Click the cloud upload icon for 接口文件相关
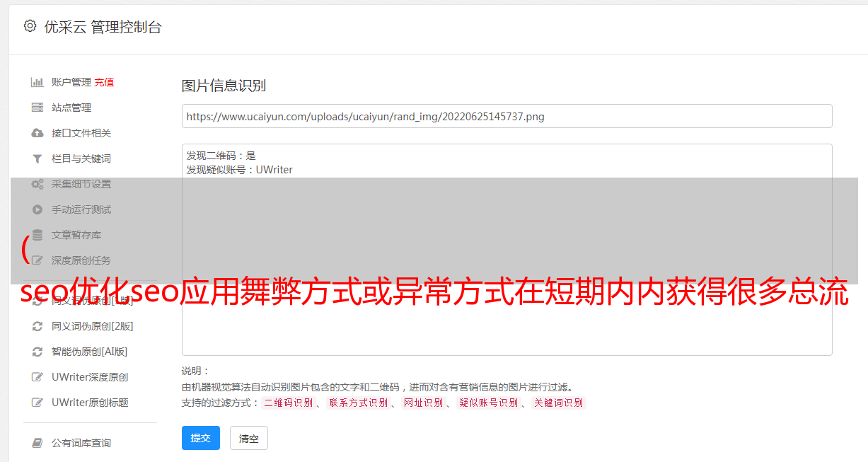The height and width of the screenshot is (462, 868). pos(37,133)
